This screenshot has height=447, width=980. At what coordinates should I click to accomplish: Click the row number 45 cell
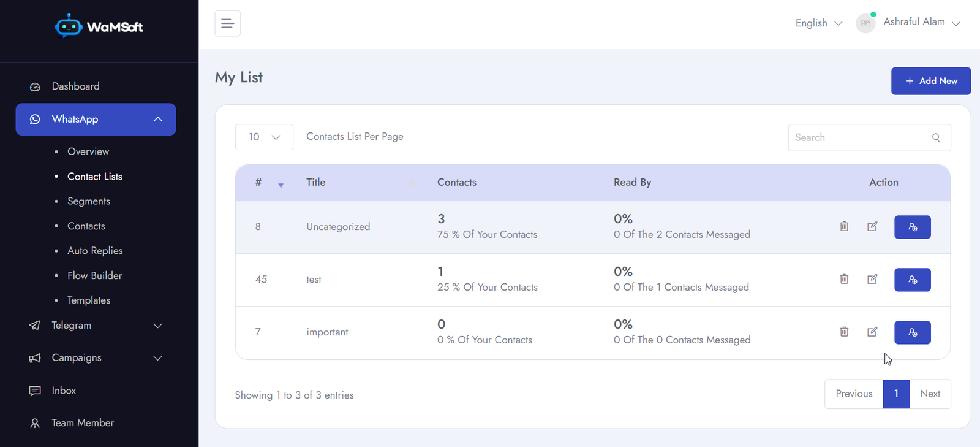click(x=262, y=280)
